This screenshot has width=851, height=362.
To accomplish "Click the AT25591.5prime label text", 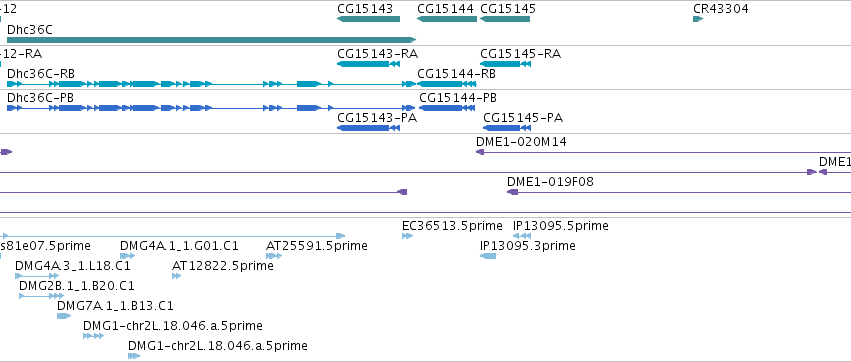I will 316,246.
